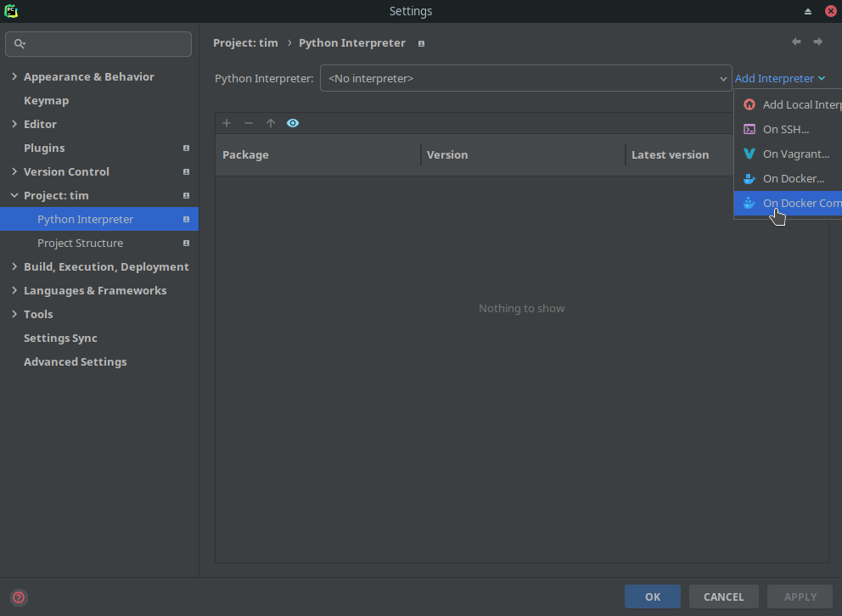Click the Version column header
Screen dimensions: 842x616
click(x=523, y=155)
